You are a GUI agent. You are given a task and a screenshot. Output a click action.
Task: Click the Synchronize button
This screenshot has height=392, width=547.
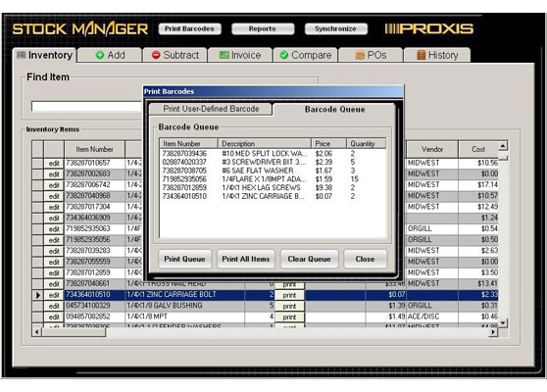(x=335, y=29)
